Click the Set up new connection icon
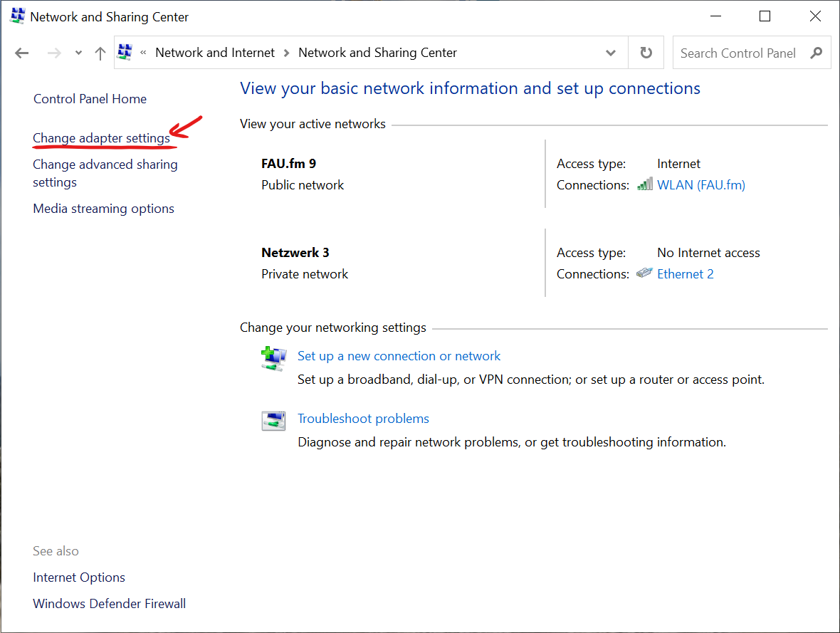This screenshot has height=633, width=840. point(273,357)
